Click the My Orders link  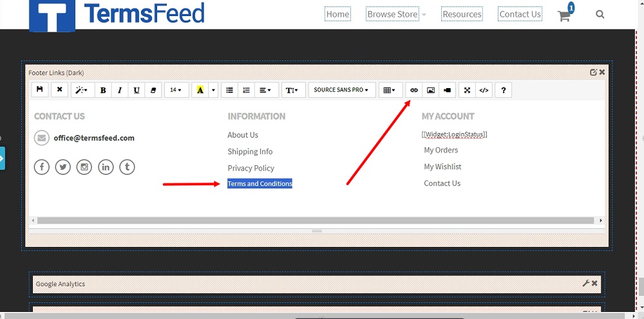click(x=440, y=150)
